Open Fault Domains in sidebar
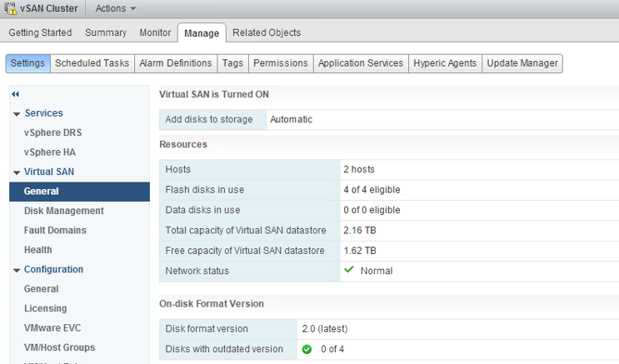This screenshot has width=619, height=364. pyautogui.click(x=55, y=230)
